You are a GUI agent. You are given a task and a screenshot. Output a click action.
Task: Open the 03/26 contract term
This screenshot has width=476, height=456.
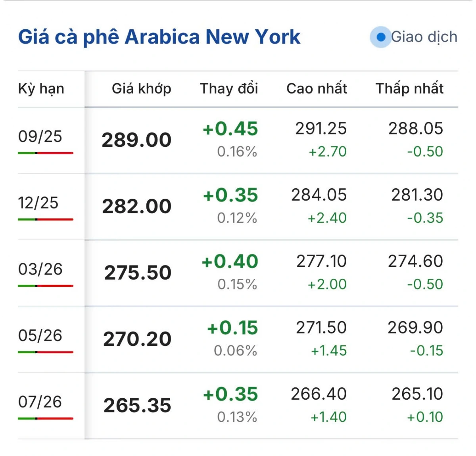[40, 269]
